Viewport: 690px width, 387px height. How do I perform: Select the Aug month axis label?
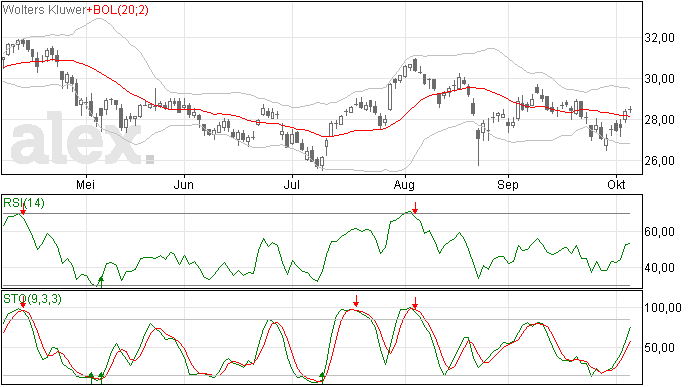click(x=404, y=185)
